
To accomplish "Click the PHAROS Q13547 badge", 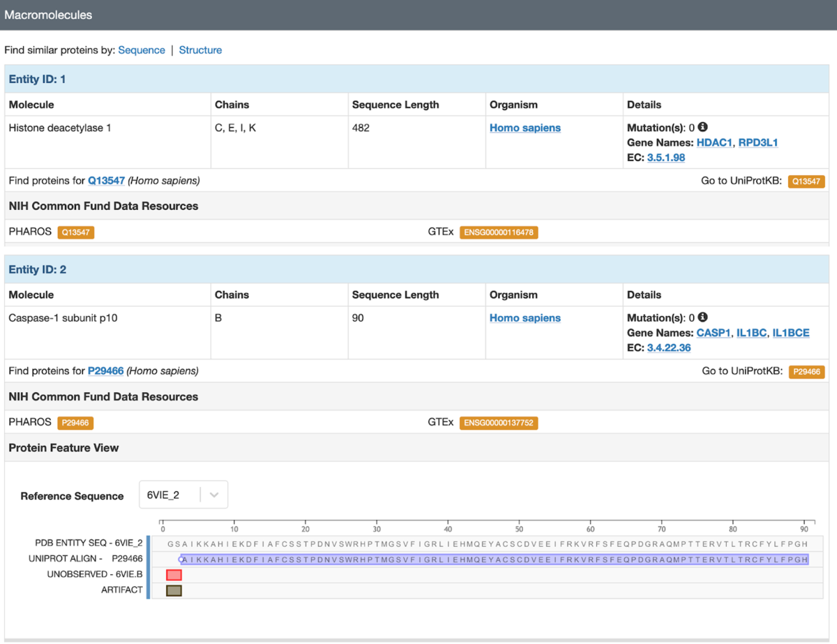I will (x=76, y=232).
